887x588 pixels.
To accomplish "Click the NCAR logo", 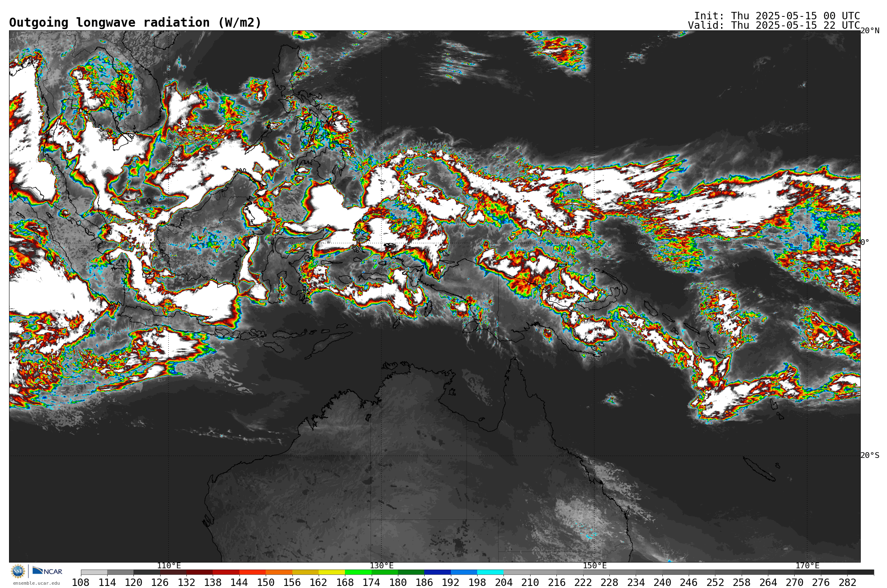I will 47,571.
